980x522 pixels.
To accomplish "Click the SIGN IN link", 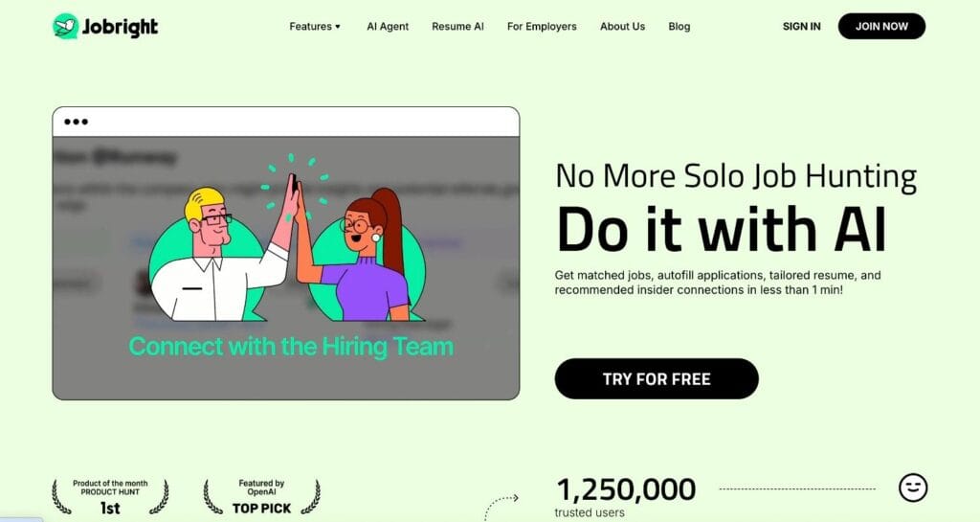I will tap(801, 26).
